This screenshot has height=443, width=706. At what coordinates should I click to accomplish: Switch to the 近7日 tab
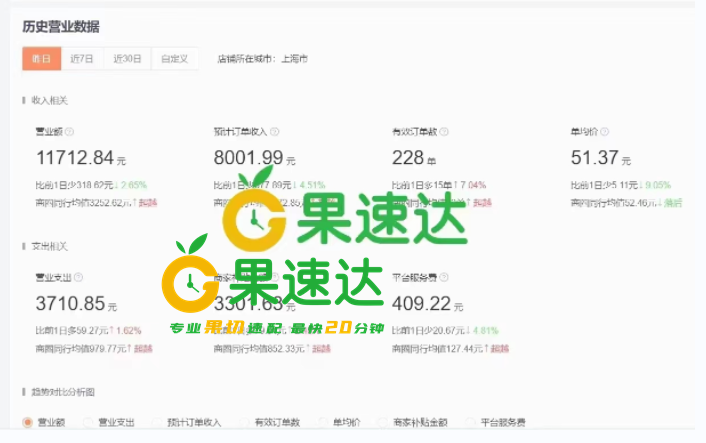pyautogui.click(x=82, y=59)
